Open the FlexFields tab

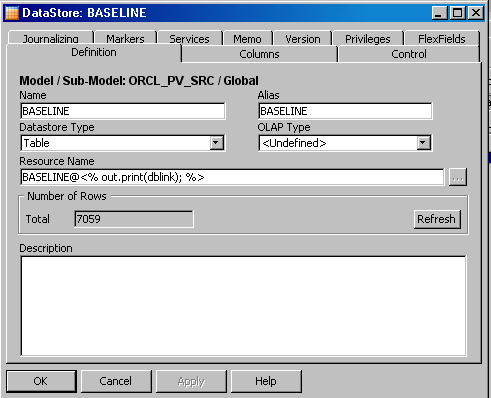(442, 39)
